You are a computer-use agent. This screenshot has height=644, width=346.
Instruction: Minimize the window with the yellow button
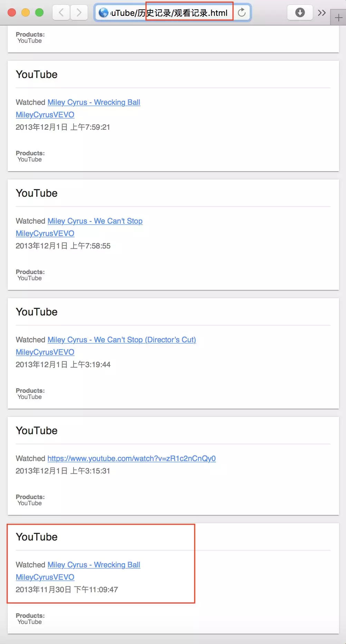point(26,13)
